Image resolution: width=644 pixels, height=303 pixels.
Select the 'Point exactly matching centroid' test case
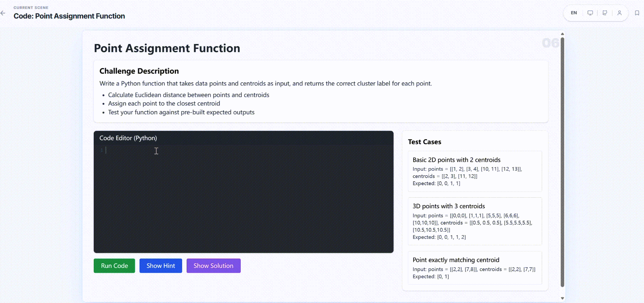click(475, 268)
